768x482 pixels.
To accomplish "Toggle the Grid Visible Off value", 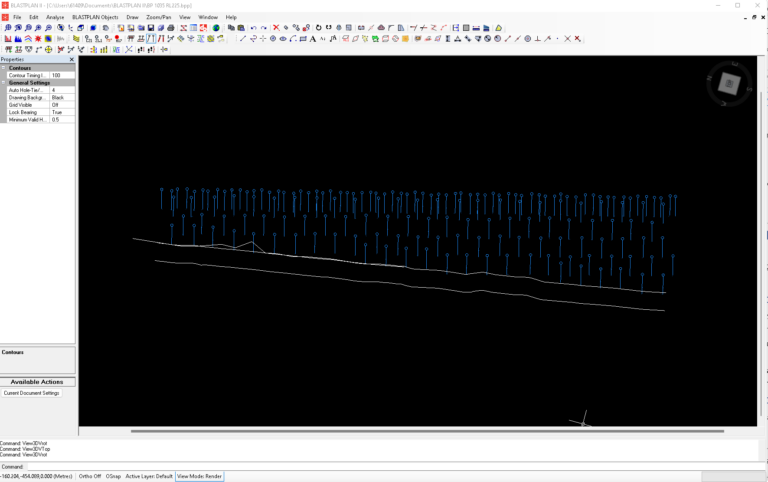I will click(62, 105).
